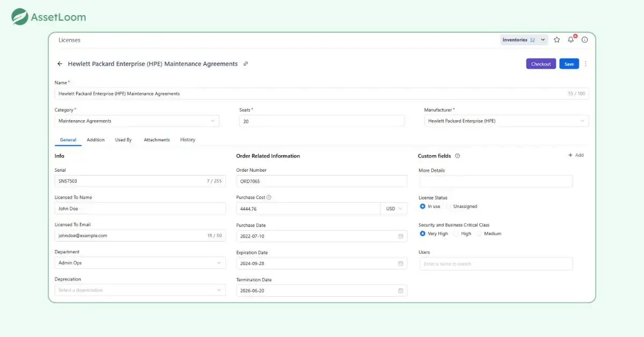Select the Unassigned license status
644x337 pixels.
[450, 207]
